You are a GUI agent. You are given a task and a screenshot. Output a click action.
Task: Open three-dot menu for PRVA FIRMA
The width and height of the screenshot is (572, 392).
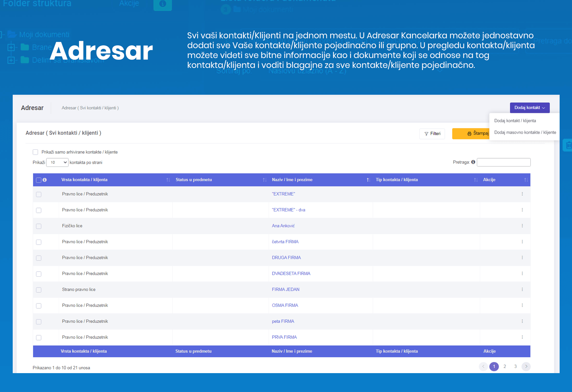(x=522, y=337)
